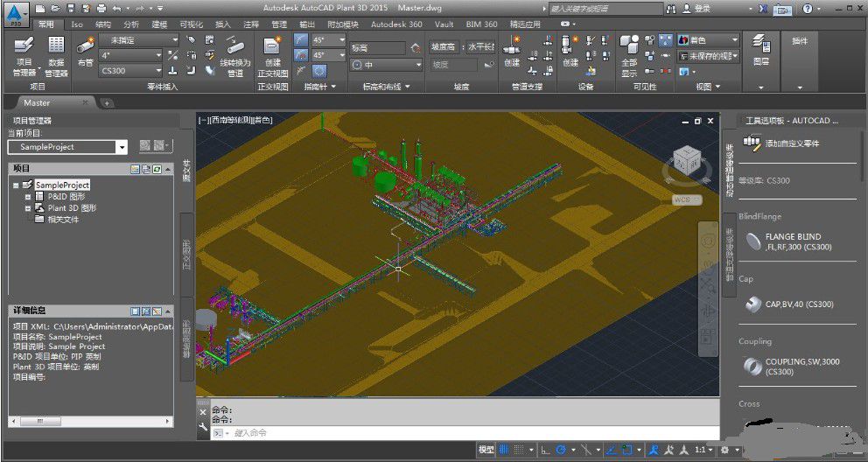The width and height of the screenshot is (868, 462).
Task: Click the project details horizontal scrollbar
Action: 91,421
